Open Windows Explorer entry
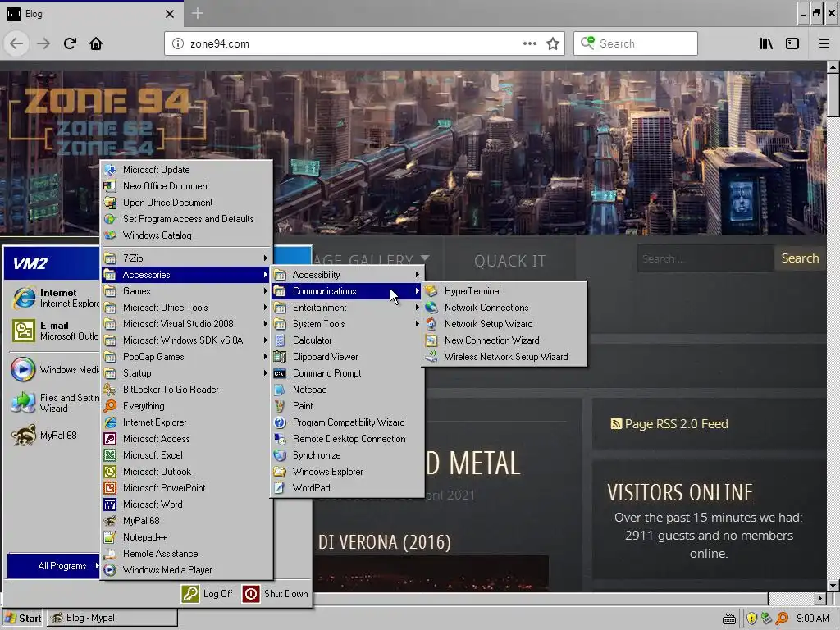This screenshot has height=630, width=840. pos(347,472)
